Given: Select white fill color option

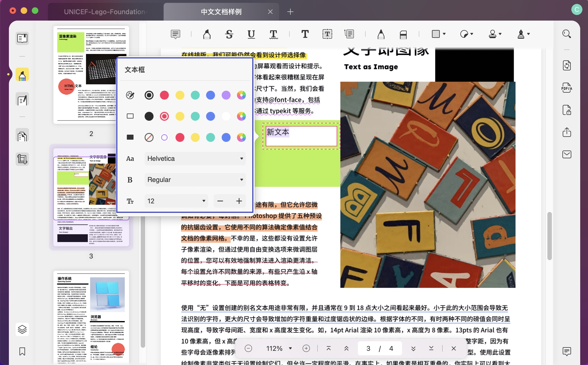Looking at the screenshot, I should coord(164,137).
